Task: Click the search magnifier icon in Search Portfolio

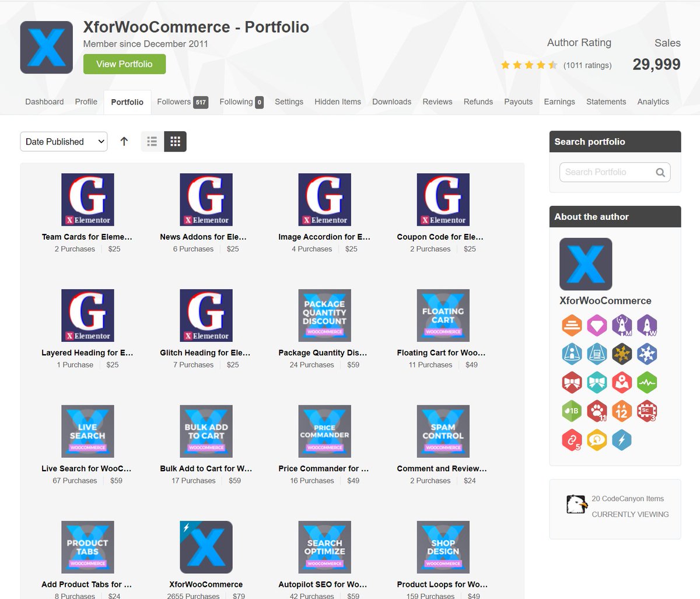Action: coord(660,172)
